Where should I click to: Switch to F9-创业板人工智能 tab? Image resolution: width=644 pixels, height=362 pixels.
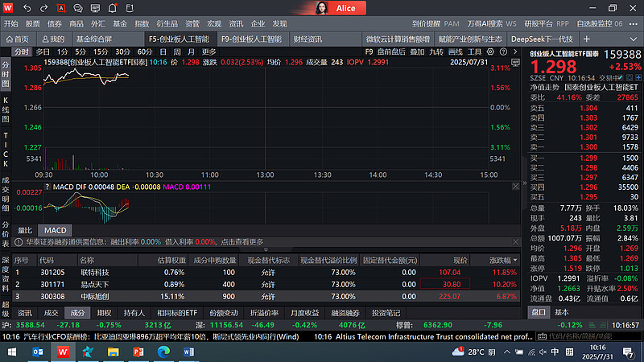(x=251, y=39)
